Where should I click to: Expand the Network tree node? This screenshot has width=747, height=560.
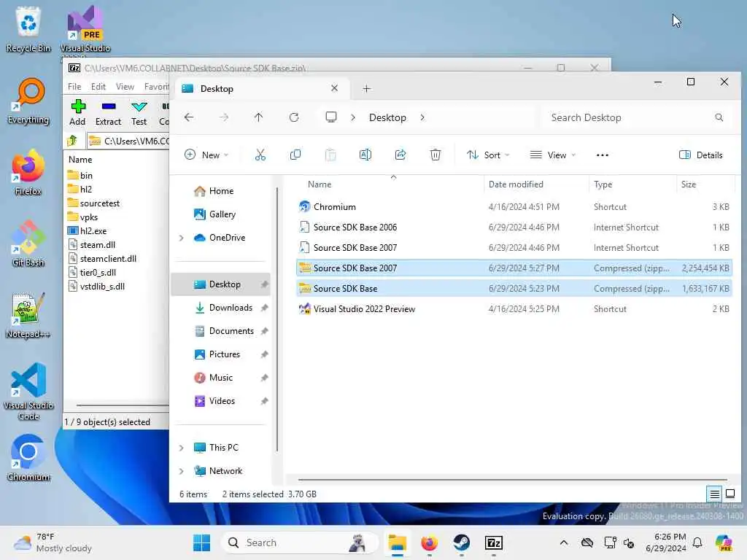[x=182, y=471]
